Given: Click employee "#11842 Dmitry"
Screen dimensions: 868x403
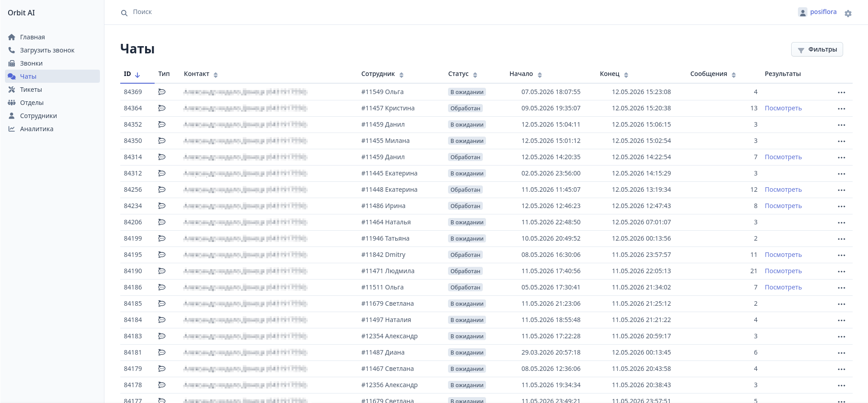Looking at the screenshot, I should 383,255.
